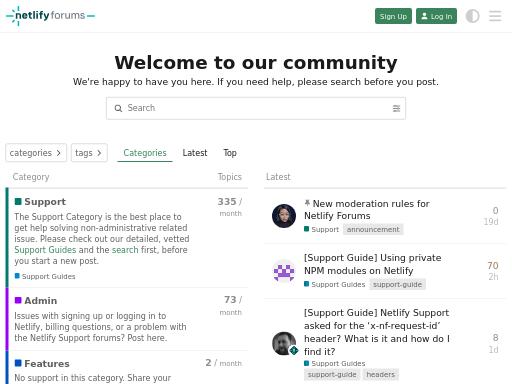Open topic Using private NPM modules on Netlify
This screenshot has height=384, width=512.
(x=373, y=264)
